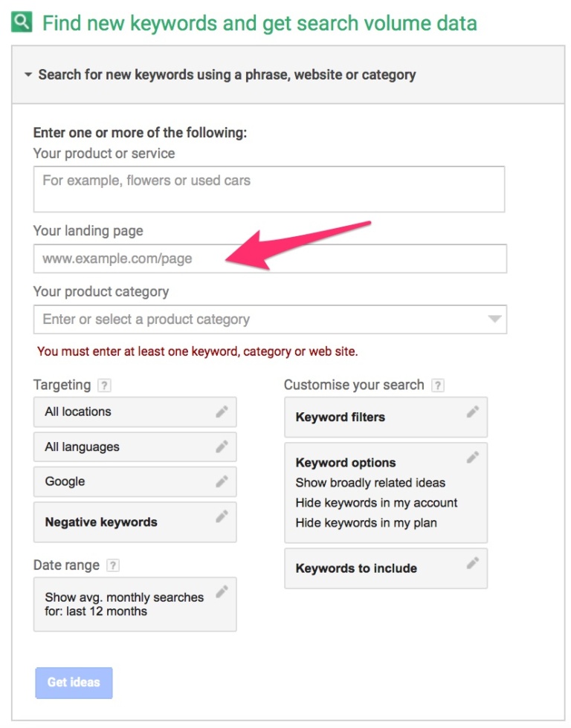Edit Negative keywords with pencil icon

[x=222, y=516]
